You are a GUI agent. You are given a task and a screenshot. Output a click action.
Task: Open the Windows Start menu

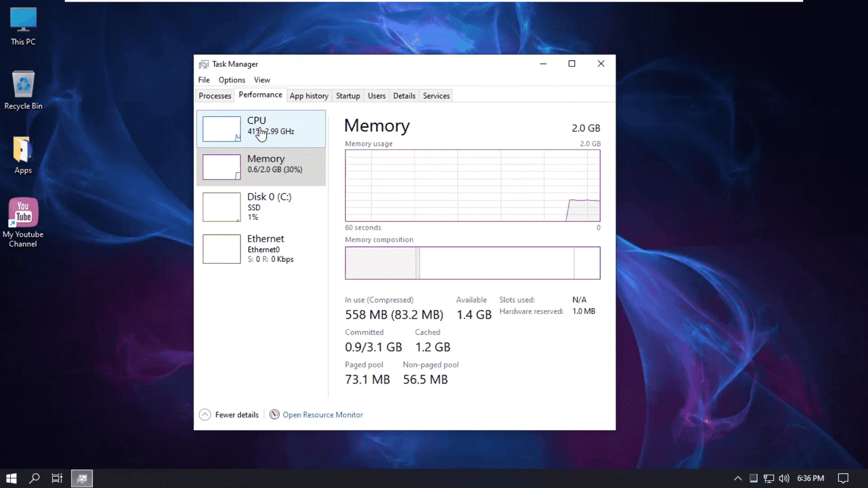click(11, 478)
